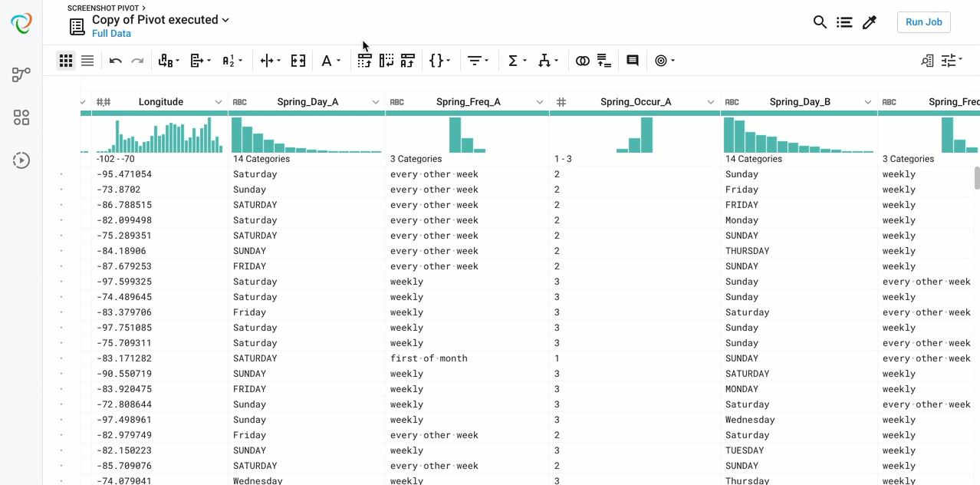
Task: Expand the Copy of Pivot executed dropdown
Action: (x=225, y=20)
